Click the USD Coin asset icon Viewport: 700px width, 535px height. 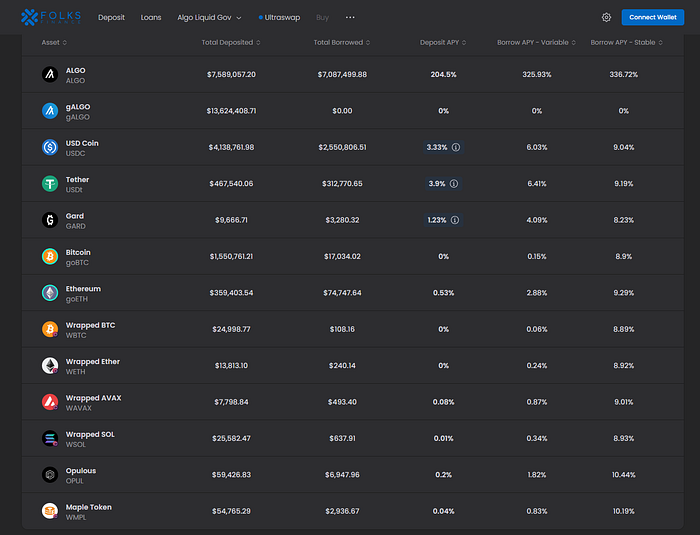tap(50, 147)
